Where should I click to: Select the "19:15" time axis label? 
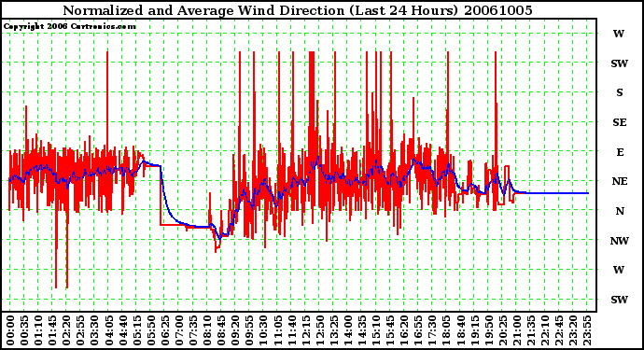click(x=474, y=330)
